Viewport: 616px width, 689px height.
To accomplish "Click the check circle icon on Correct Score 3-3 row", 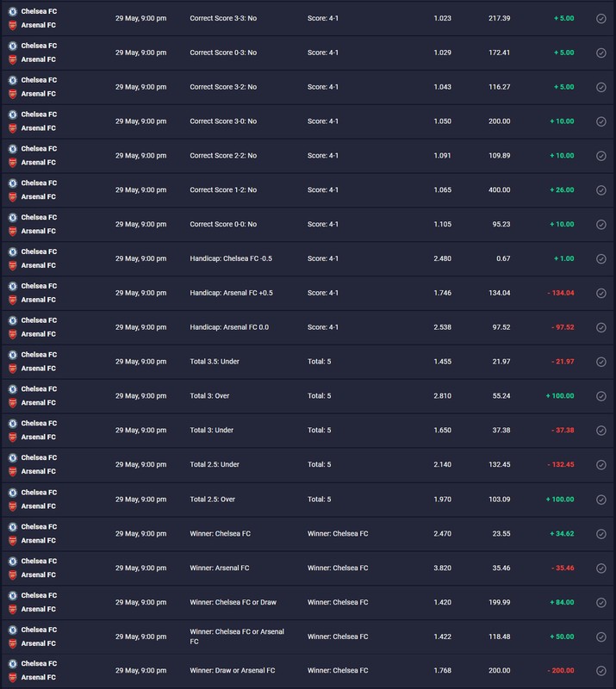I will (x=600, y=18).
